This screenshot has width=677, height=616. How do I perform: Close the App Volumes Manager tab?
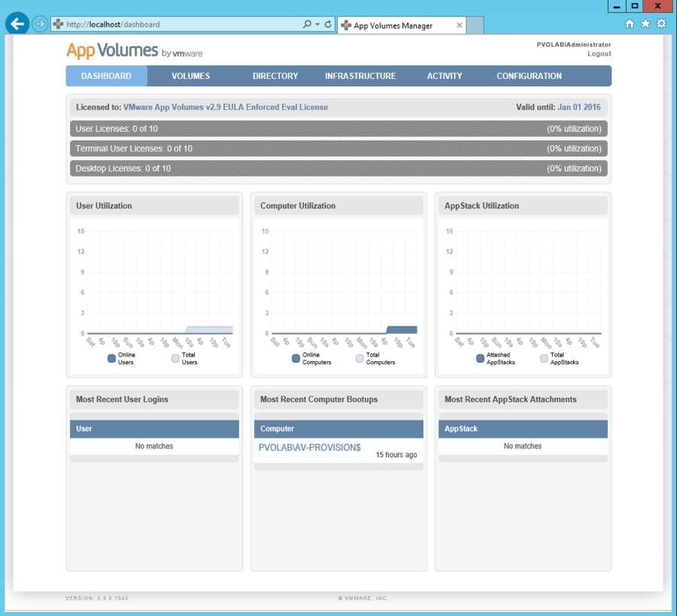(x=460, y=25)
